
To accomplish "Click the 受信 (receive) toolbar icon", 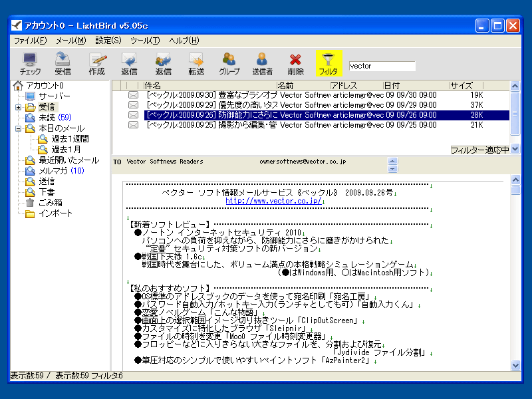I will [x=63, y=63].
